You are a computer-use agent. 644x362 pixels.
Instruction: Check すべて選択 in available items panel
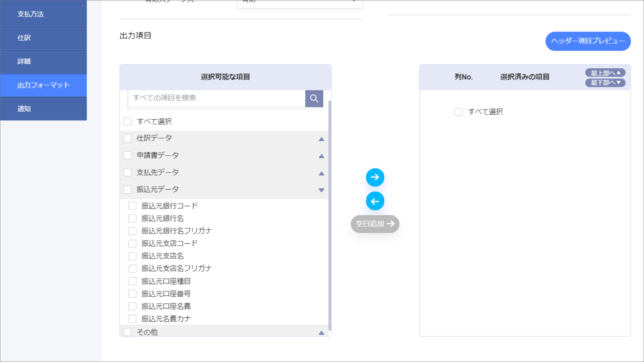click(127, 121)
